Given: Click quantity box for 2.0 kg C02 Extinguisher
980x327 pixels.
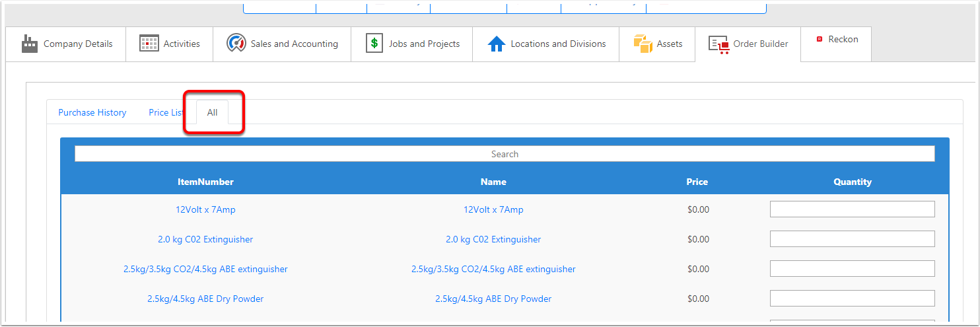Looking at the screenshot, I should (x=853, y=238).
